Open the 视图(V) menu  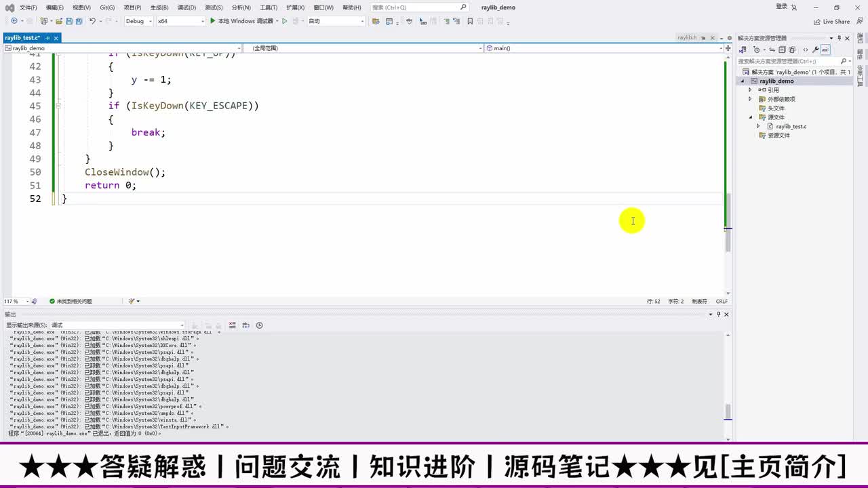tap(81, 7)
